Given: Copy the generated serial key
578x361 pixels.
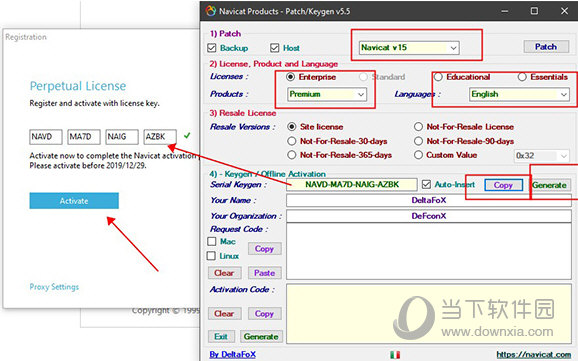Looking at the screenshot, I should coord(503,185).
